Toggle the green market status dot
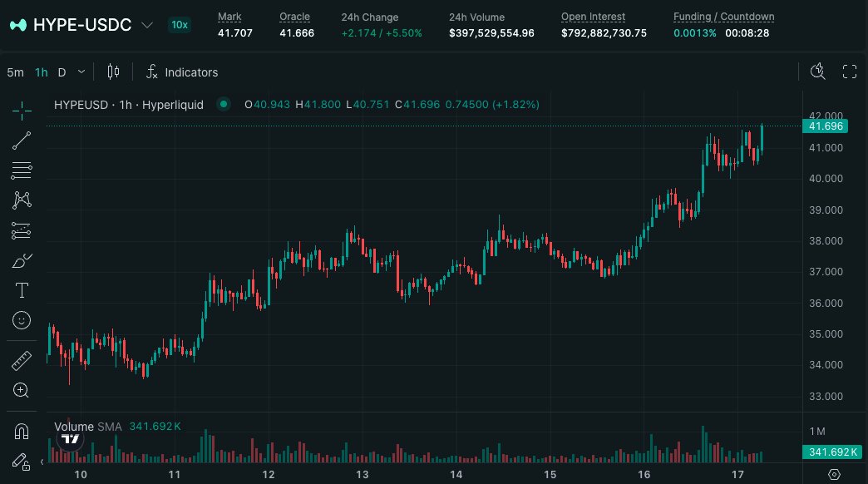Viewport: 868px width, 484px height. pyautogui.click(x=223, y=105)
